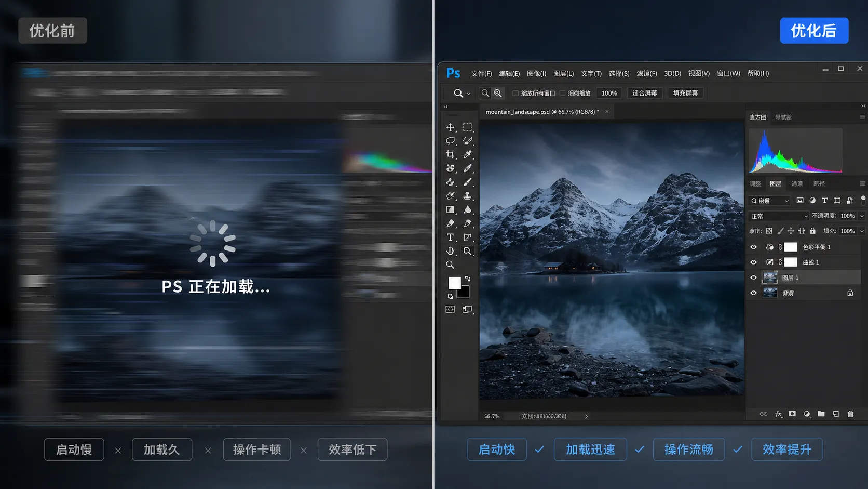Screen dimensions: 868x489
Task: Switch to the 路径 tab
Action: coord(819,183)
